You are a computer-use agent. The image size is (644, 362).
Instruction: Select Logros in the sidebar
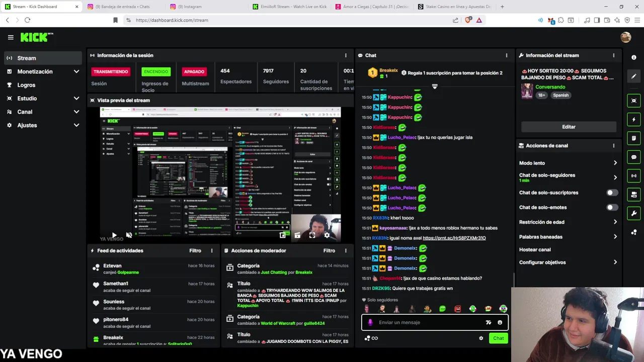point(43,85)
